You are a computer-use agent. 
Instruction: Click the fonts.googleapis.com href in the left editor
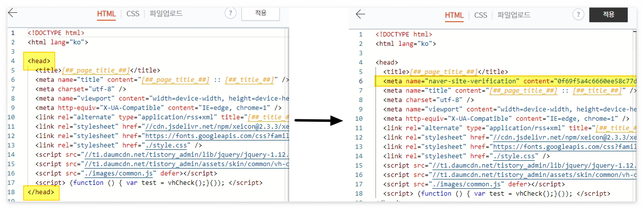coord(216,136)
